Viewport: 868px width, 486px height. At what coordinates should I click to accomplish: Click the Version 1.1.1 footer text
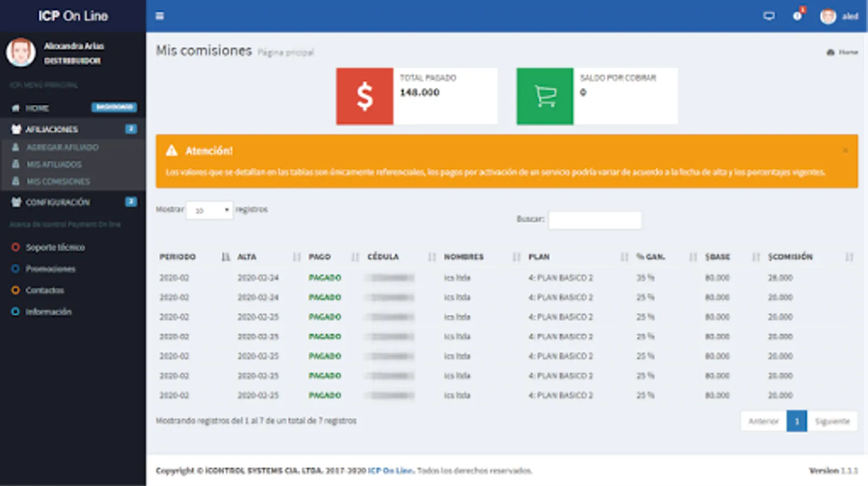point(833,471)
